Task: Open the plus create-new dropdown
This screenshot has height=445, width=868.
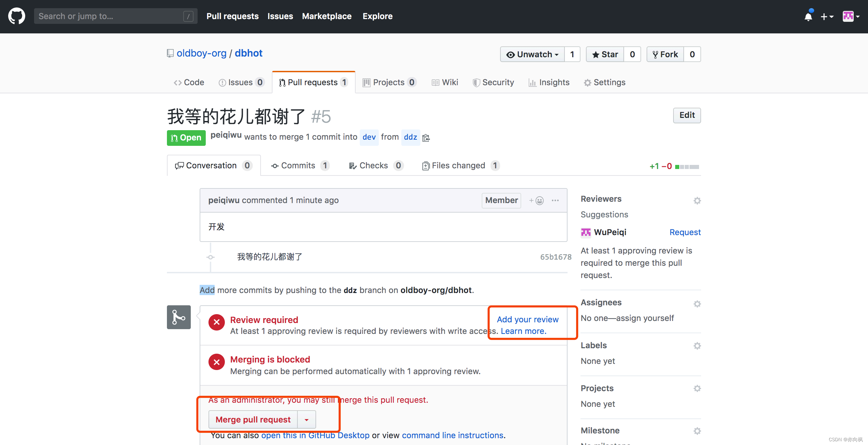Action: (x=827, y=16)
